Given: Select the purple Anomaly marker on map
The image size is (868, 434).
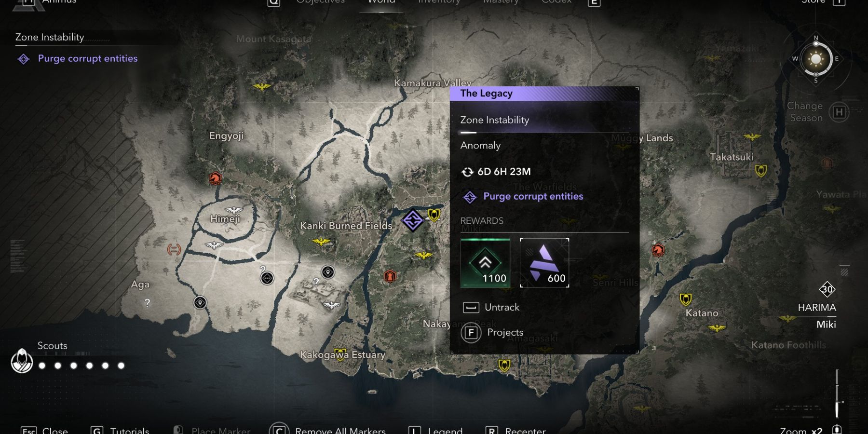Looking at the screenshot, I should pyautogui.click(x=413, y=220).
